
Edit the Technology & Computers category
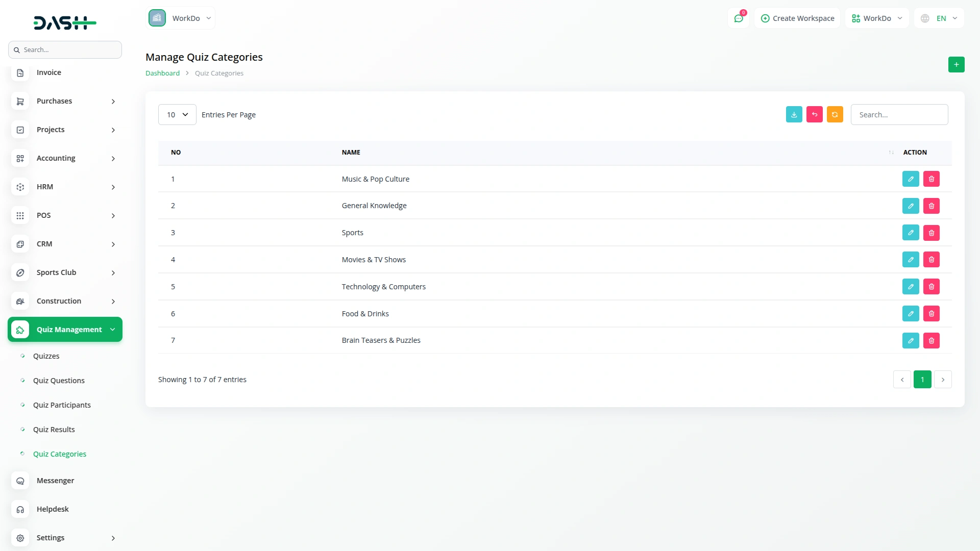(x=910, y=287)
